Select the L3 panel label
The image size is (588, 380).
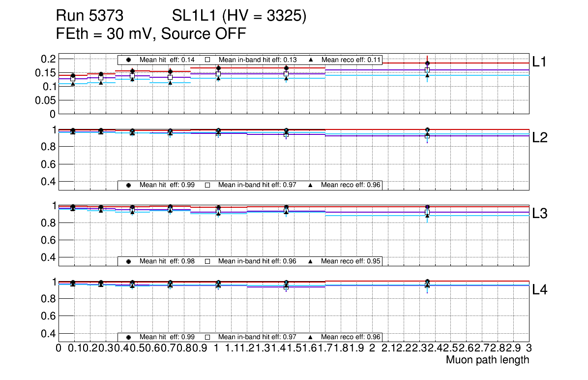click(539, 214)
